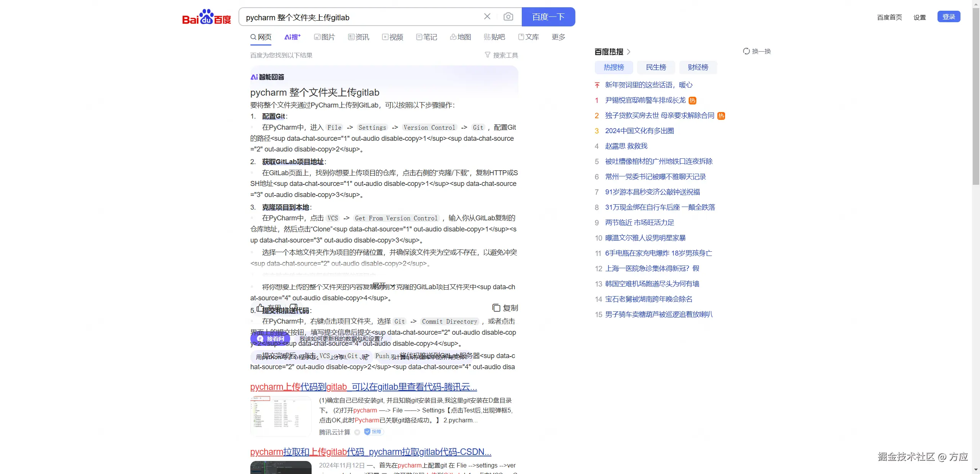This screenshot has height=474, width=980.
Task: Refresh hot searches with 换一换 icon
Action: (747, 50)
